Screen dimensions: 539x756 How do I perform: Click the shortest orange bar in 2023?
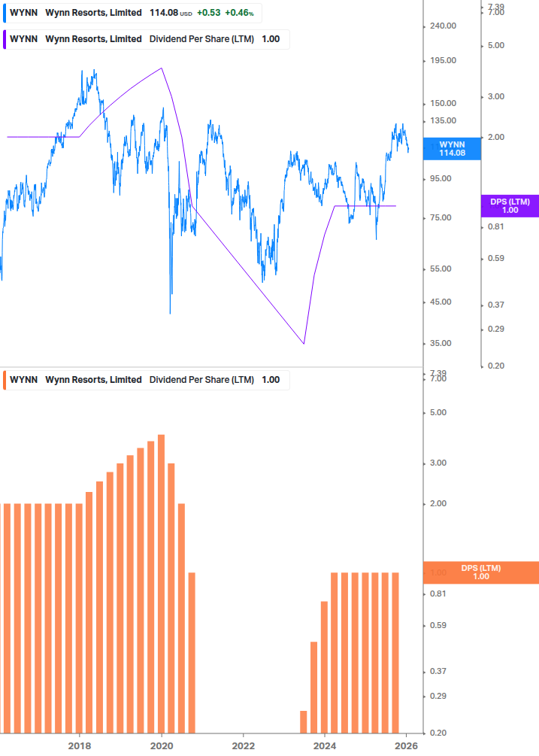click(304, 721)
